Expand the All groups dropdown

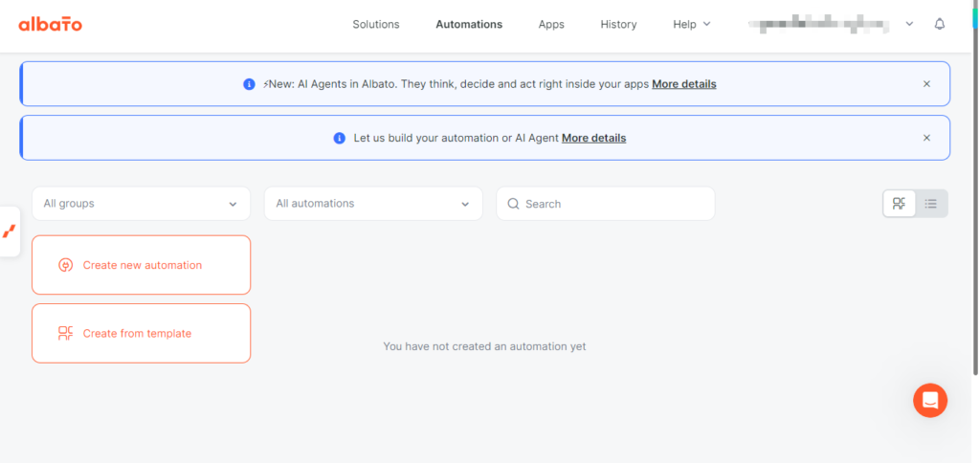tap(142, 204)
